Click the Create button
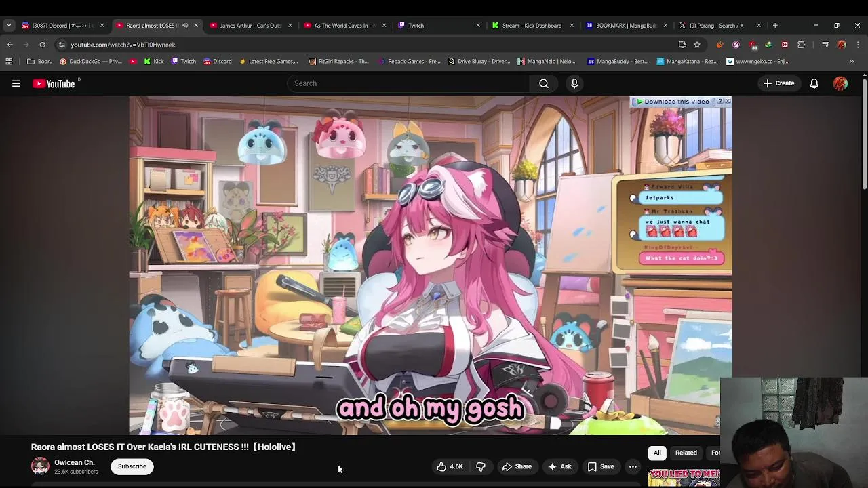The height and width of the screenshot is (488, 868). [x=778, y=83]
